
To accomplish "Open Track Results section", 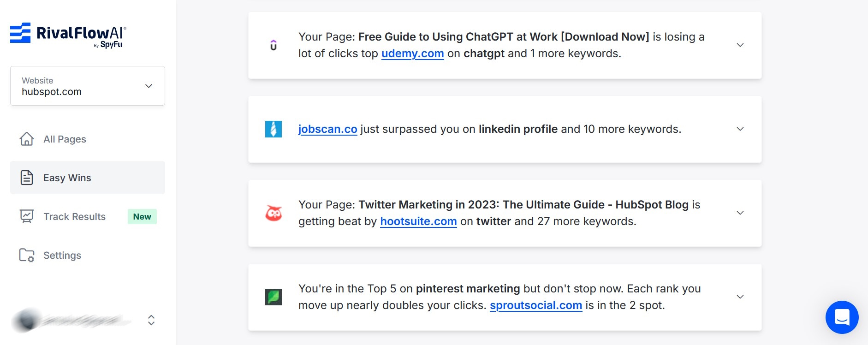I will coord(74,217).
